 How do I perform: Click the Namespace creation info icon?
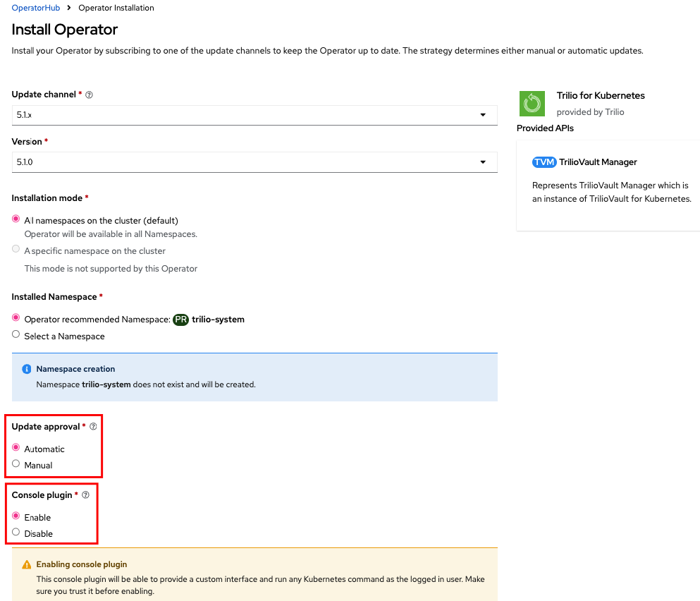click(27, 369)
